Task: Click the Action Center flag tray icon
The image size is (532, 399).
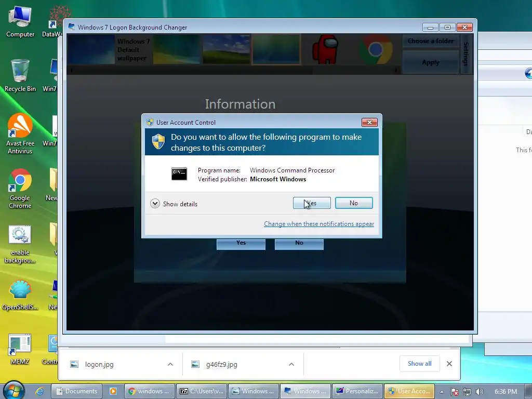Action: (454, 392)
